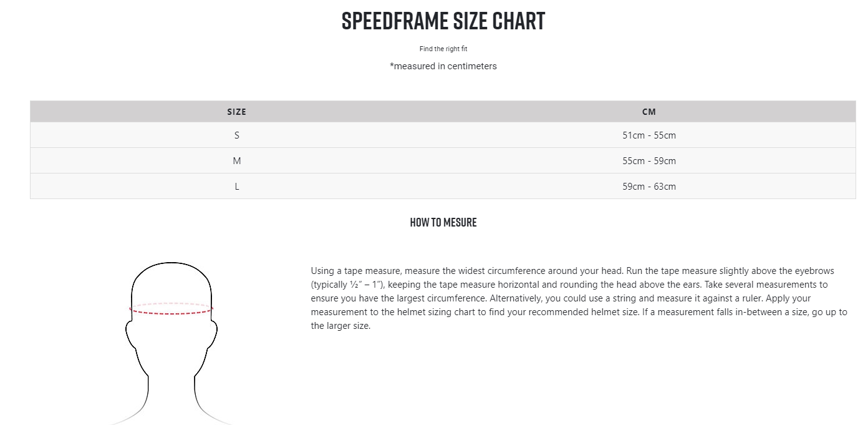Select the CM column header
The width and height of the screenshot is (868, 425).
[x=649, y=112]
